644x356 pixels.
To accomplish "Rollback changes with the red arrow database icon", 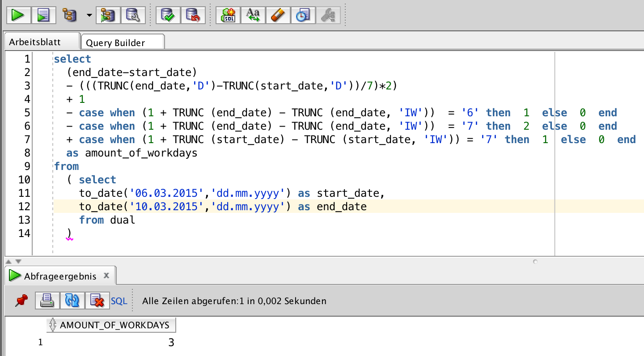I will coord(193,15).
